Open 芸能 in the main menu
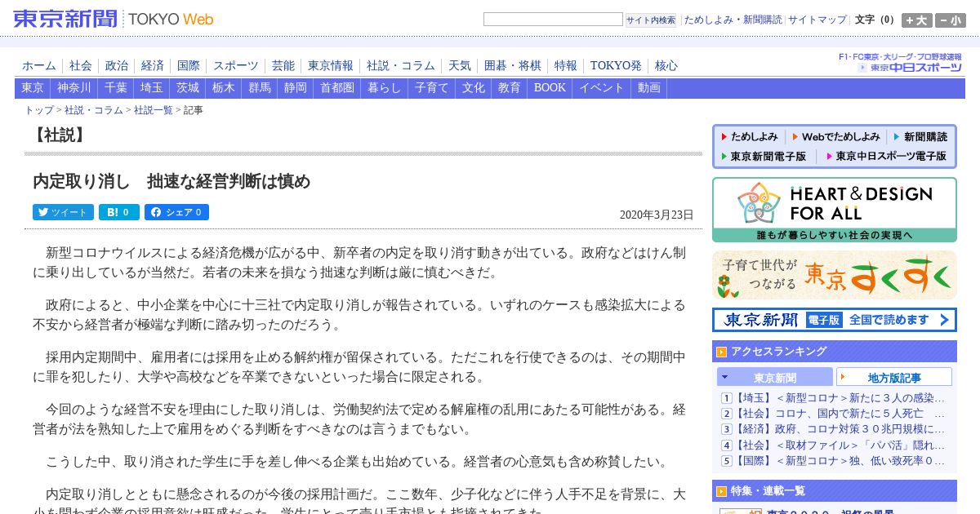The image size is (980, 514). [x=283, y=66]
